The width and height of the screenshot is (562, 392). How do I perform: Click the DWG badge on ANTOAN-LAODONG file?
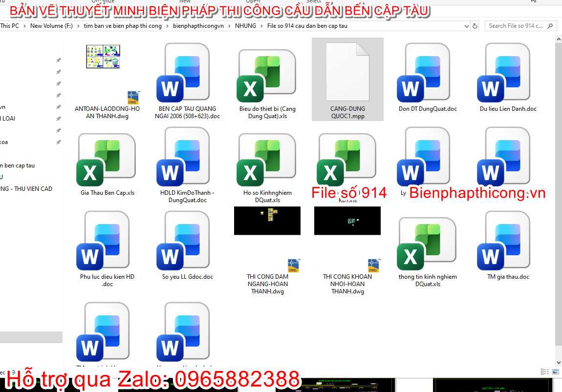(x=133, y=97)
